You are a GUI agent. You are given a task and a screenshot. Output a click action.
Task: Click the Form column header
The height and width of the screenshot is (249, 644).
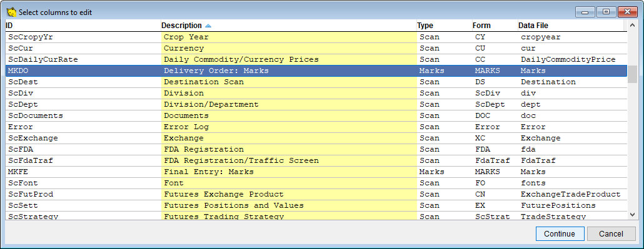point(495,26)
